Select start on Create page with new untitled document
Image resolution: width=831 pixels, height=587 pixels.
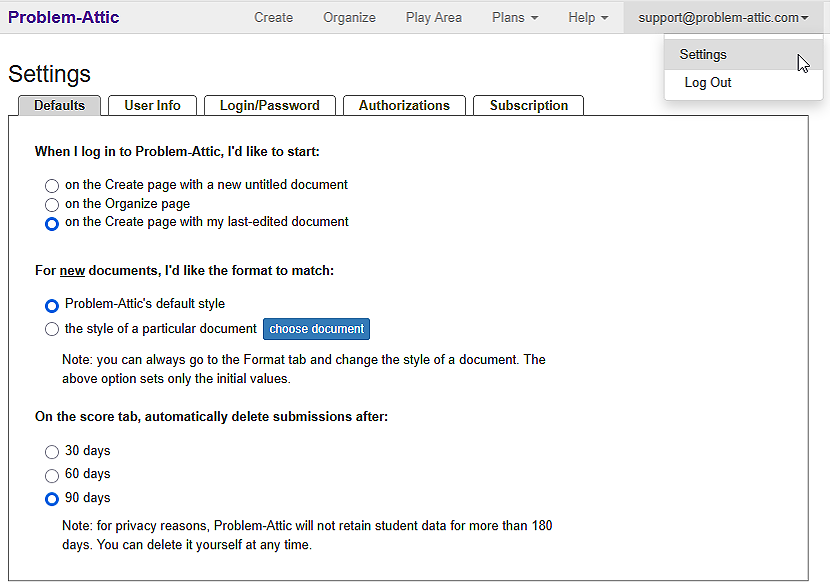tap(52, 185)
